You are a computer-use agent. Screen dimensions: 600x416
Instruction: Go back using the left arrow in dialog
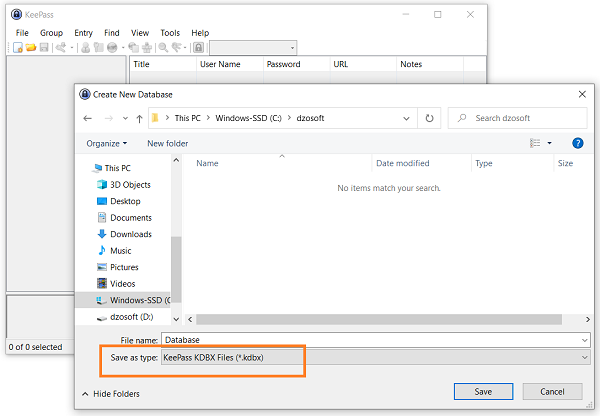[x=87, y=118]
